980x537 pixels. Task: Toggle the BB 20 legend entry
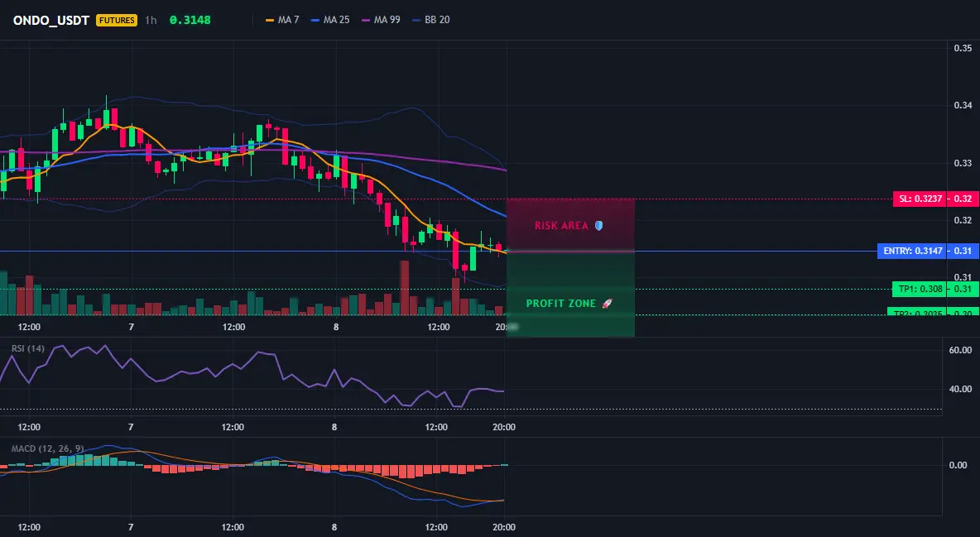pyautogui.click(x=431, y=20)
